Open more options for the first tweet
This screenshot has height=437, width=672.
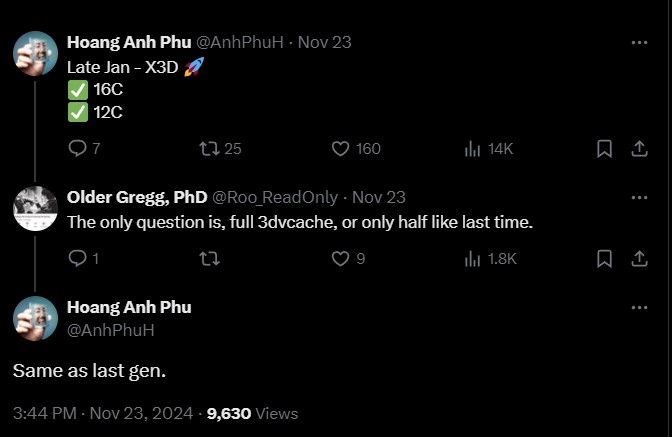639,42
